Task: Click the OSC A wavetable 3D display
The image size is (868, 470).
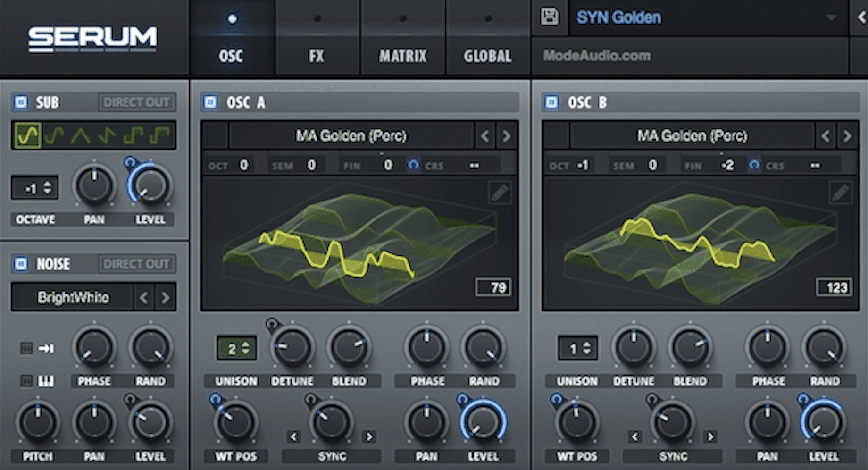Action: point(359,243)
